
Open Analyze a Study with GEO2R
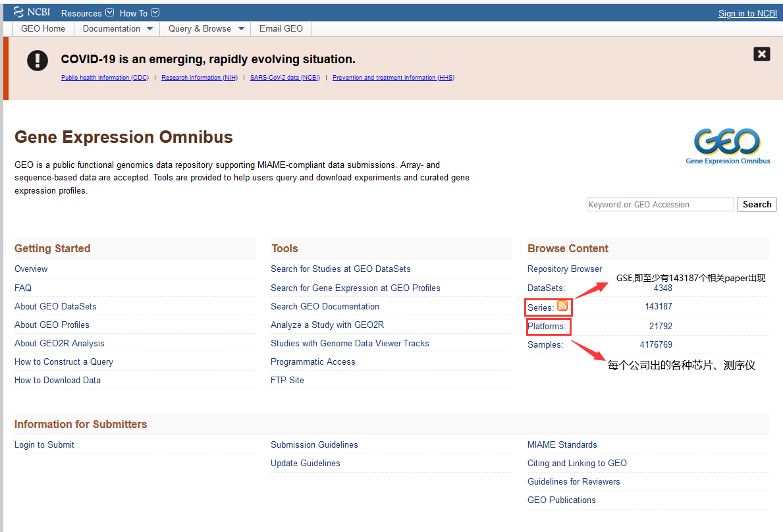point(327,325)
